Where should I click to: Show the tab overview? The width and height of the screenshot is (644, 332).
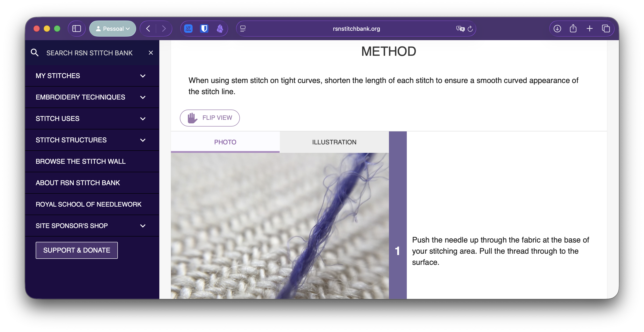tap(606, 29)
